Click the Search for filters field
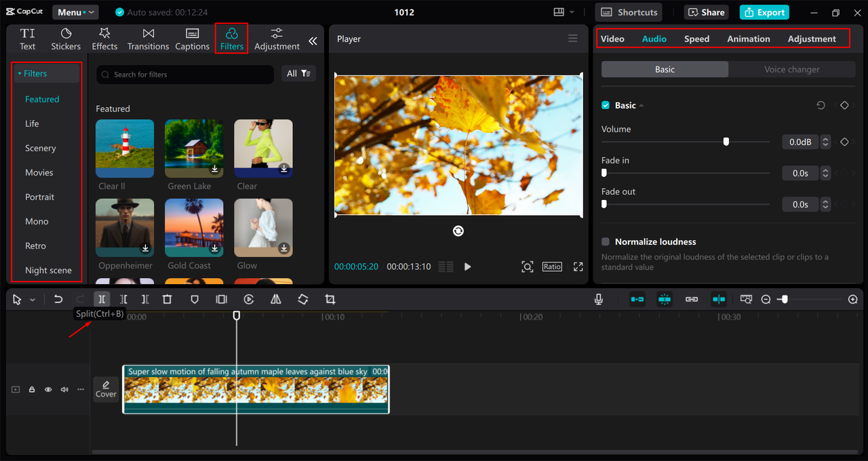The image size is (868, 461). click(x=185, y=75)
